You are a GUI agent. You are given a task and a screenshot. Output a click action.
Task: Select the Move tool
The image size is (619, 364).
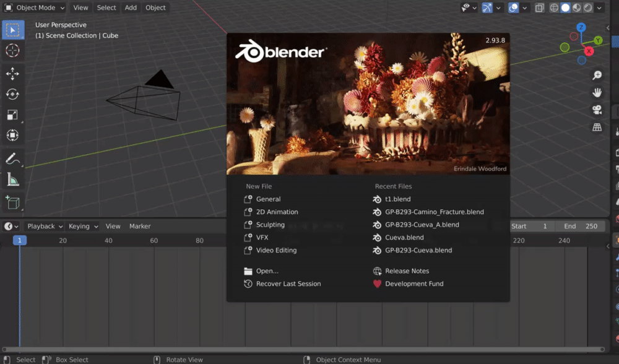(x=12, y=74)
